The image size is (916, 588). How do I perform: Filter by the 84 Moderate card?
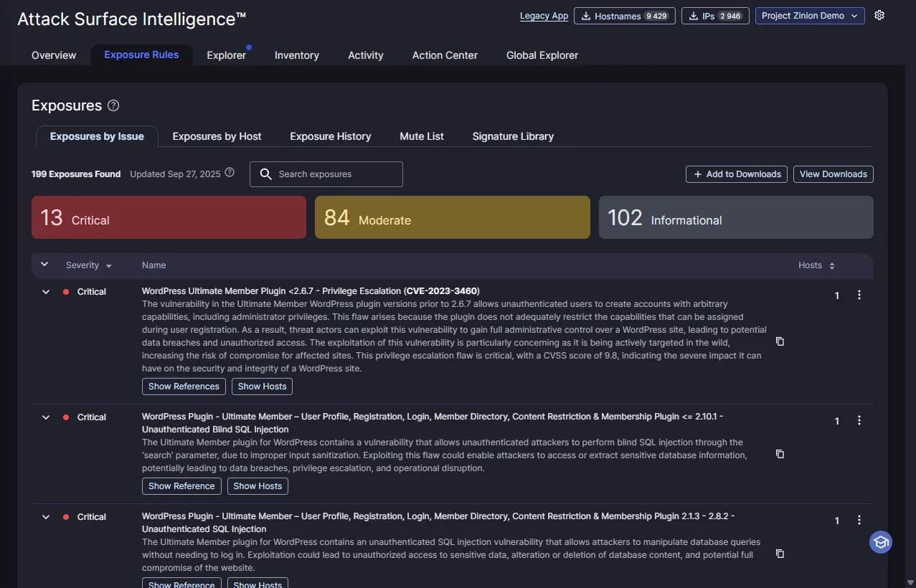tap(453, 217)
